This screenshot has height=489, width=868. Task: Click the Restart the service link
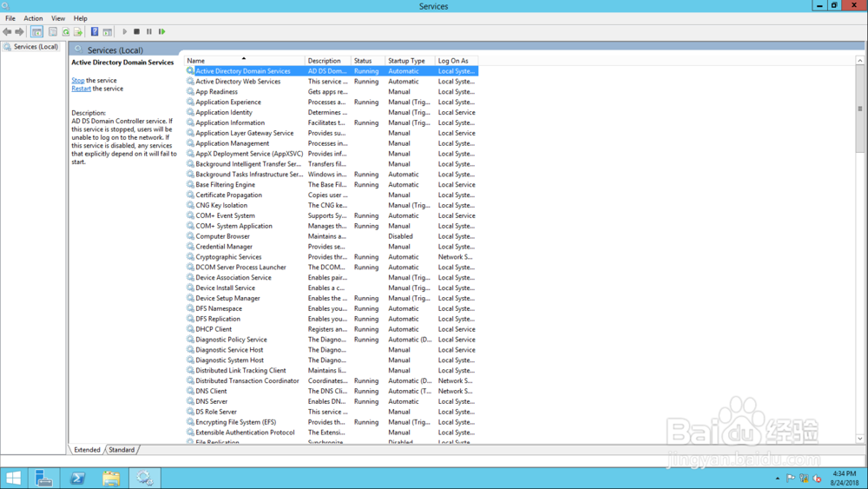(81, 89)
